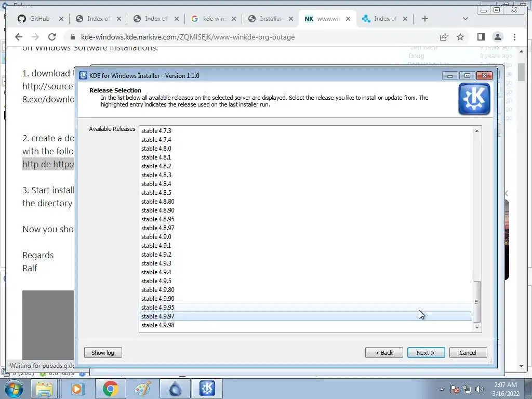Switch to the kde win Google tab
Viewport: 532px width, 399px height.
click(x=214, y=19)
